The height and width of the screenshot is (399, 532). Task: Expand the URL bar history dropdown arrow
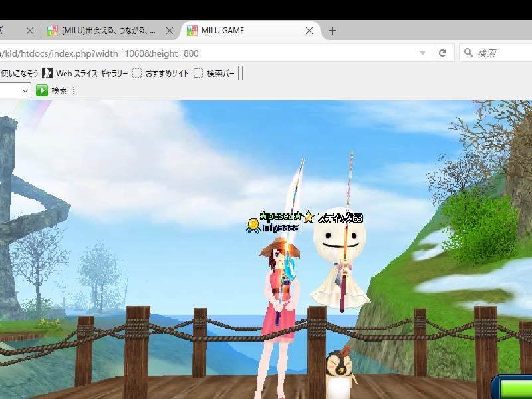coord(422,53)
